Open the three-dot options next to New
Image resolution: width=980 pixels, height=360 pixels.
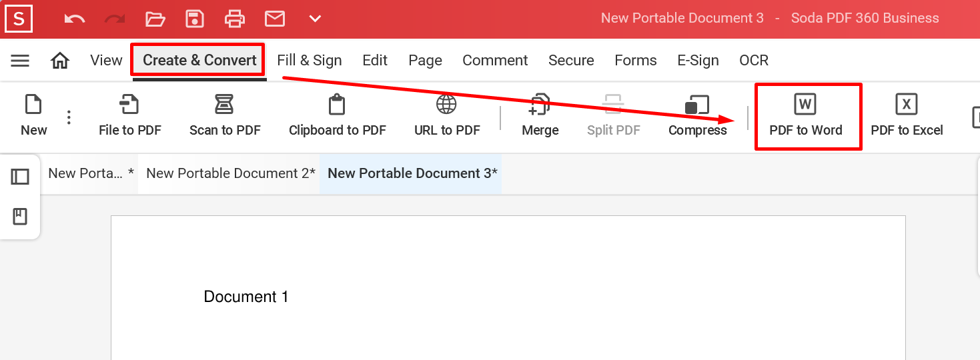69,117
